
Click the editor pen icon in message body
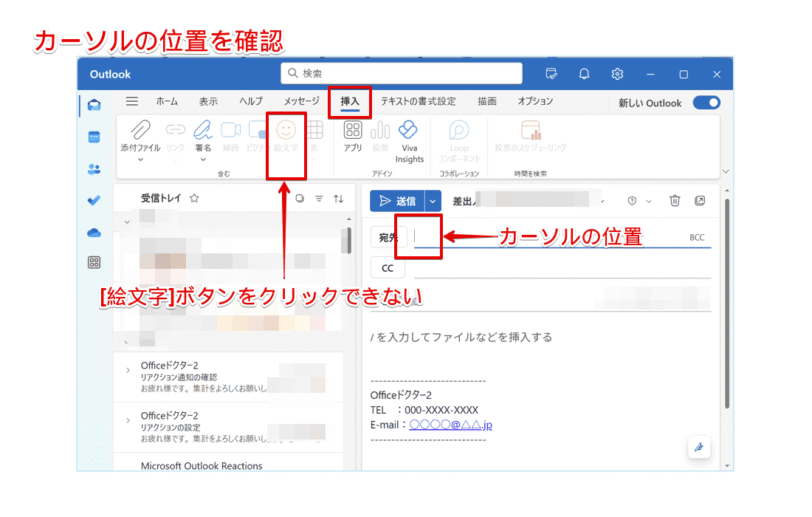699,447
